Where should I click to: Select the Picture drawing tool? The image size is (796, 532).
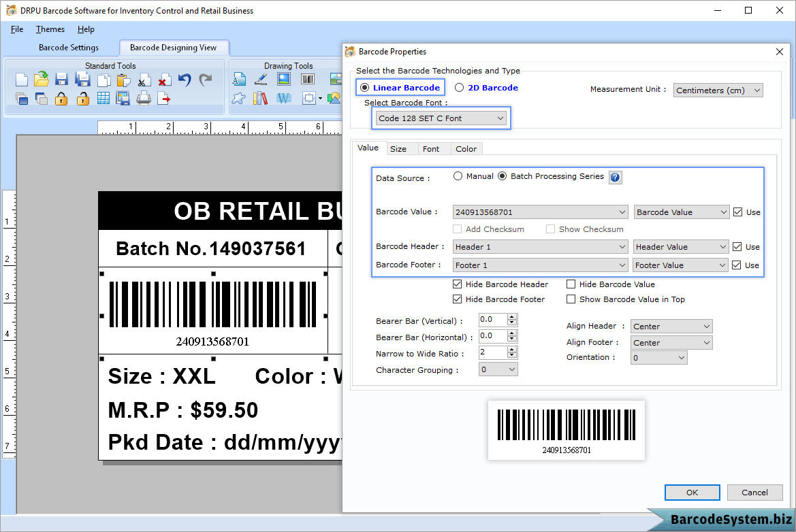coord(284,79)
